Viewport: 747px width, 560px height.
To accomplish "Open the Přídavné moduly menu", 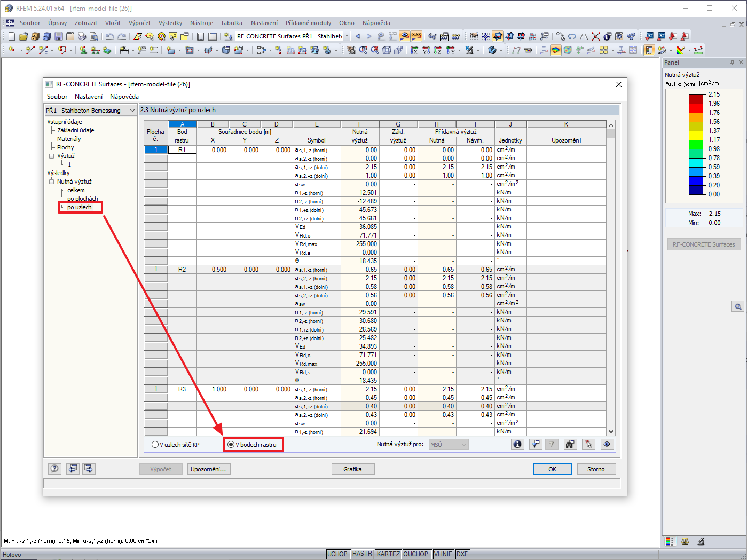I will (x=308, y=23).
